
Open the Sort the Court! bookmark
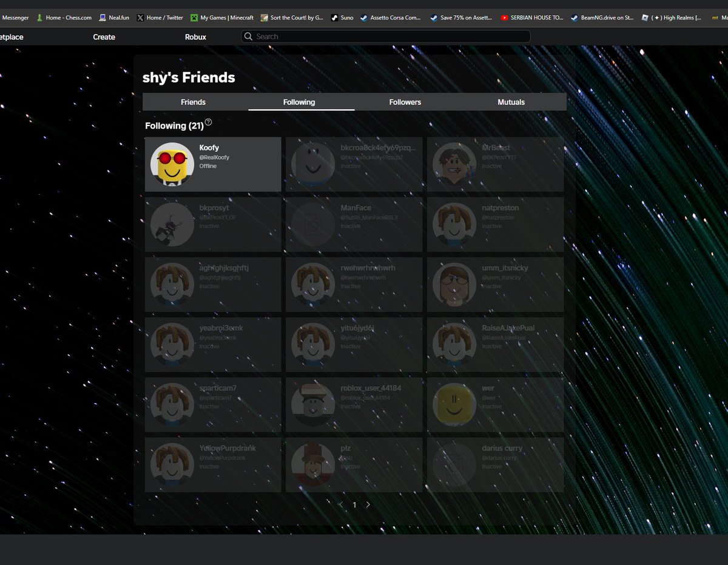click(x=292, y=18)
